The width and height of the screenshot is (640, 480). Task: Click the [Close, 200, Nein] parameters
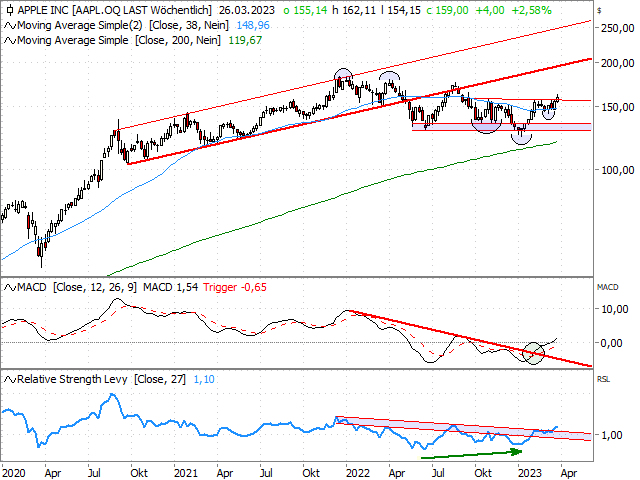pyautogui.click(x=178, y=40)
